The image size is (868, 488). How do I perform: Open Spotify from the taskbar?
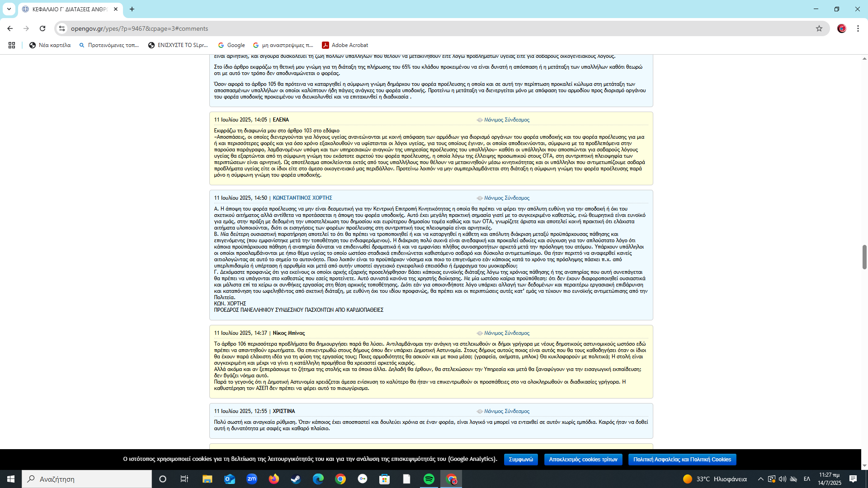point(429,479)
